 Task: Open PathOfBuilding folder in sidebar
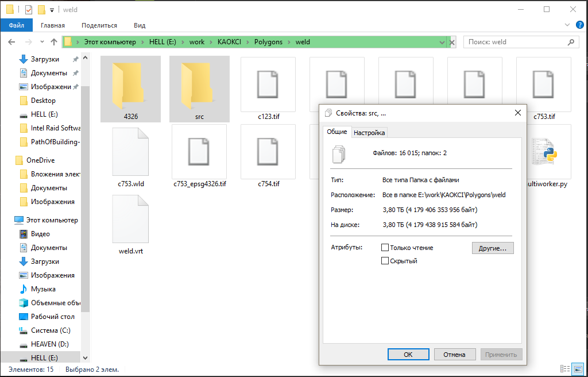(56, 142)
